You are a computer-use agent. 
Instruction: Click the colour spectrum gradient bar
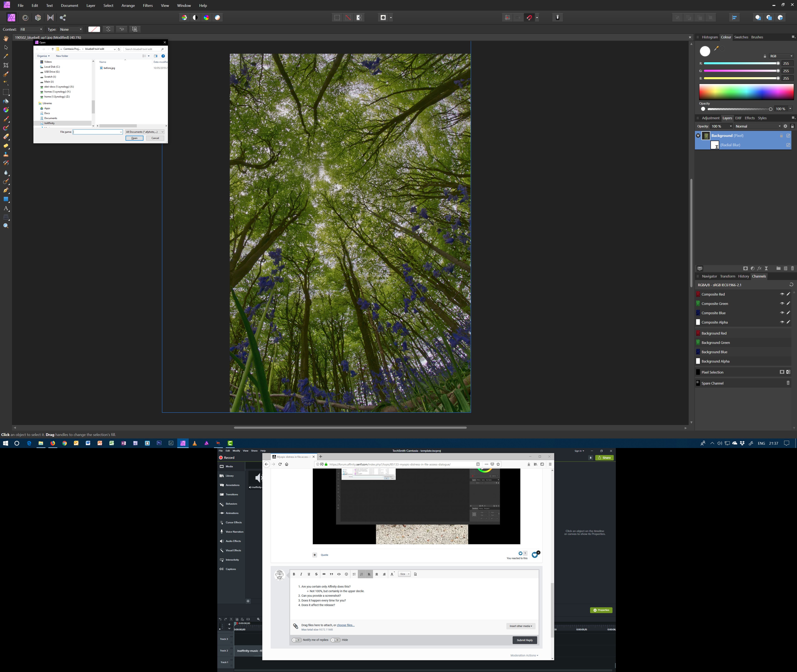coord(746,92)
